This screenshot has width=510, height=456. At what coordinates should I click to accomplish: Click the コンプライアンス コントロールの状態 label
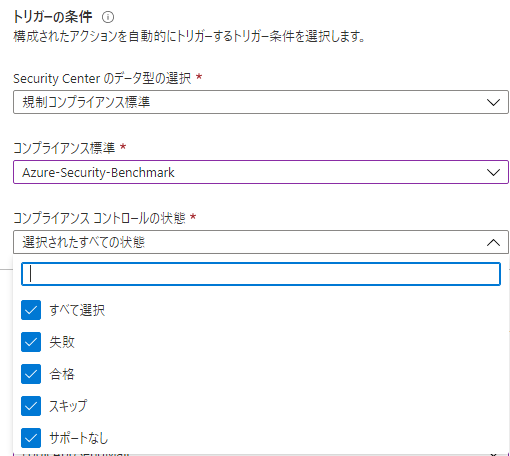click(99, 218)
